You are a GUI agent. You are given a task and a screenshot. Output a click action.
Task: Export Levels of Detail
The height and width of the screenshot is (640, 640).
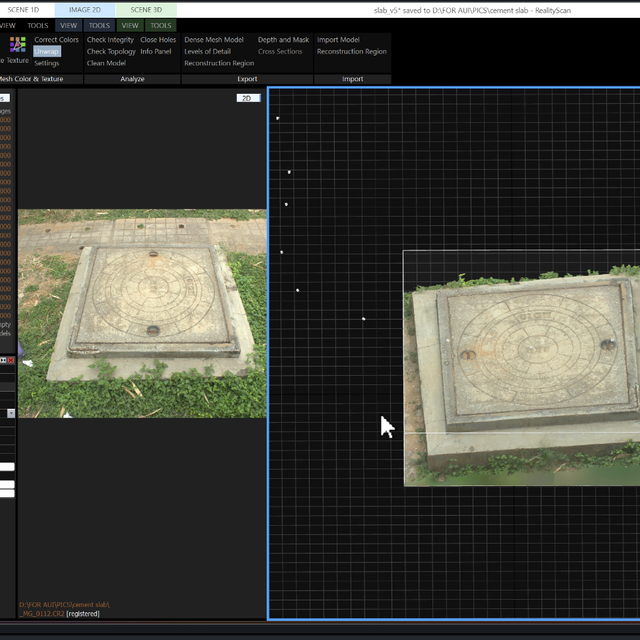(x=207, y=51)
